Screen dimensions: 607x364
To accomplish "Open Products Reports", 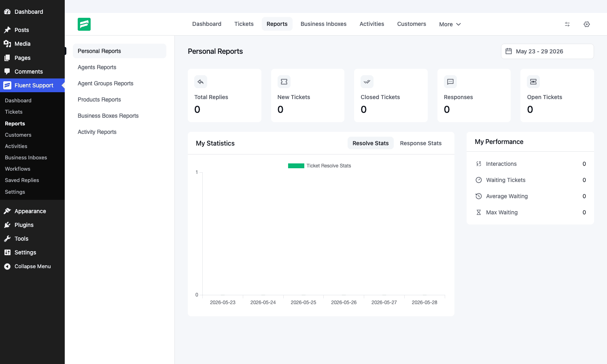I will [119, 99].
